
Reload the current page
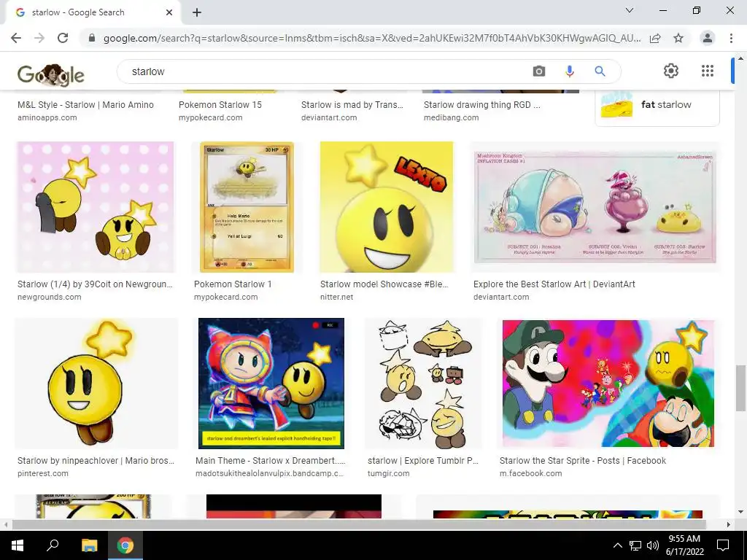click(63, 38)
